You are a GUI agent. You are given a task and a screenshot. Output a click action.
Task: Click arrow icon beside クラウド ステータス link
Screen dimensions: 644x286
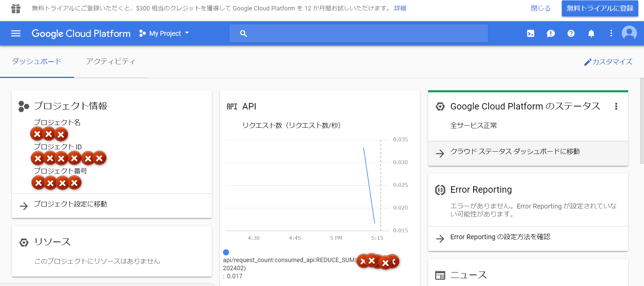[x=440, y=153]
